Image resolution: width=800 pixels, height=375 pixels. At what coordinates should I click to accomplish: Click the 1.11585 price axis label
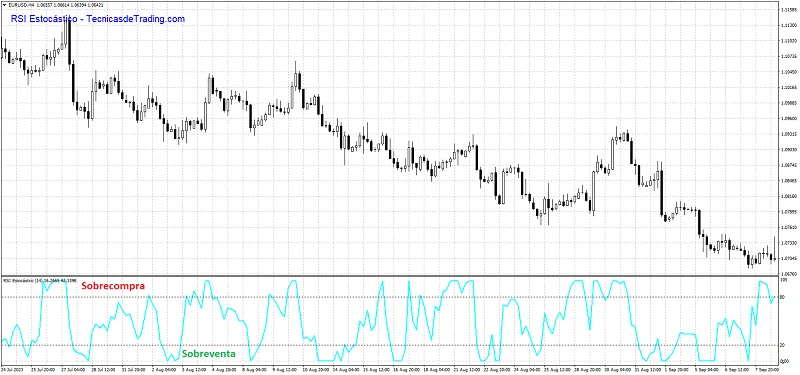click(x=788, y=9)
